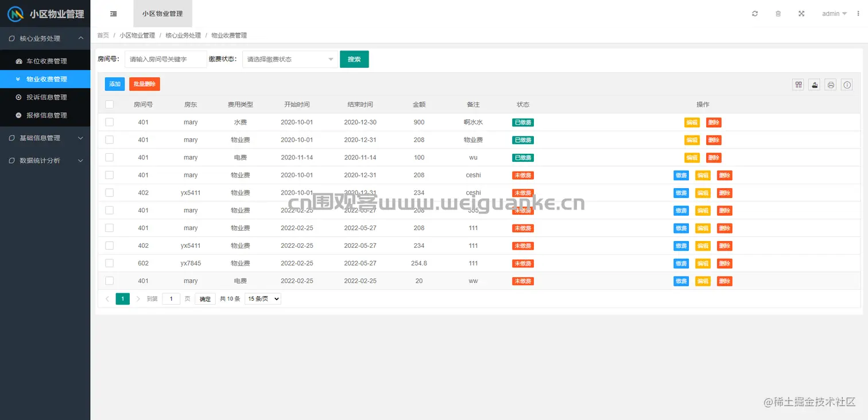Click the 金额 column header
The width and height of the screenshot is (868, 420).
point(419,104)
